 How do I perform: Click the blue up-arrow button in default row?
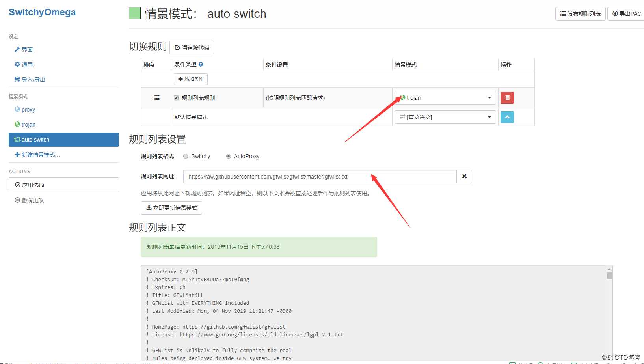507,117
